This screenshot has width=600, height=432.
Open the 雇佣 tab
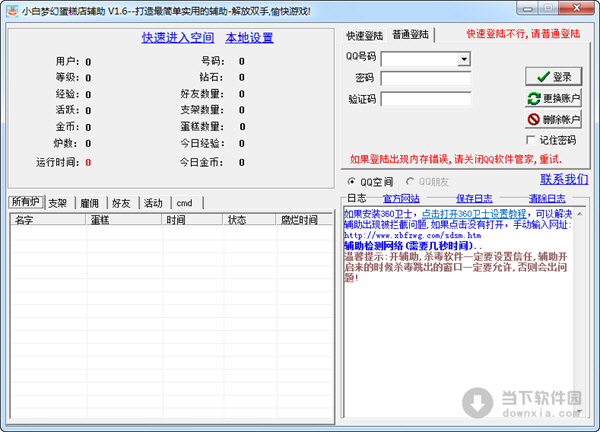(90, 203)
